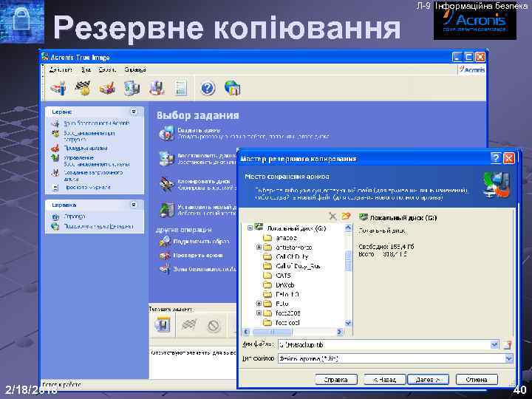Click the Поддержка через Интернет globe icon in the sidebar
This screenshot has height=399, width=532.
coord(55,226)
